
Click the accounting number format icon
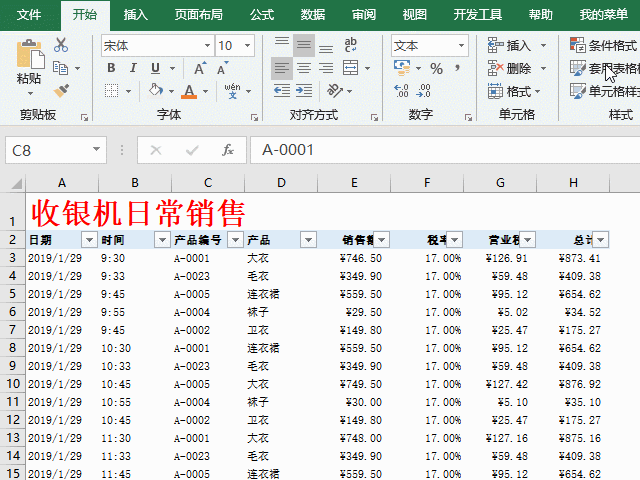click(x=402, y=68)
